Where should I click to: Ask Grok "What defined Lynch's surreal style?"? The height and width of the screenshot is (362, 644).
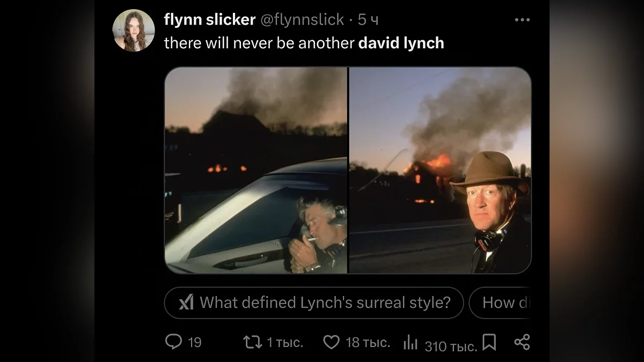tap(314, 302)
